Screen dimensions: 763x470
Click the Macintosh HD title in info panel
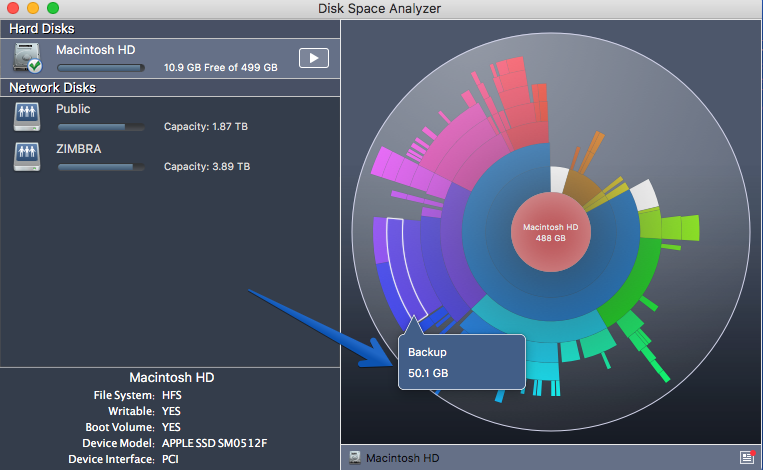click(x=172, y=378)
